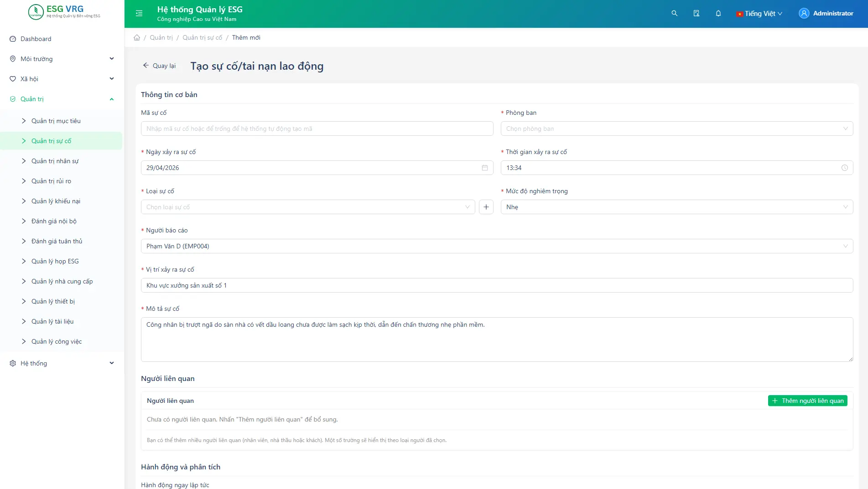Click the Ngày xảy ra sự cố date field
The height and width of the screenshot is (489, 868).
(317, 168)
